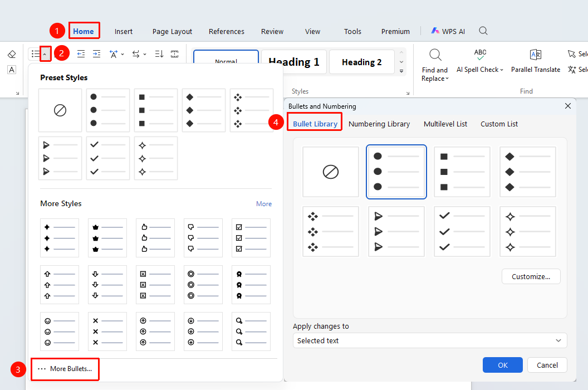Click Cancel in Bullets and Numbering
This screenshot has width=588, height=390.
tap(547, 365)
